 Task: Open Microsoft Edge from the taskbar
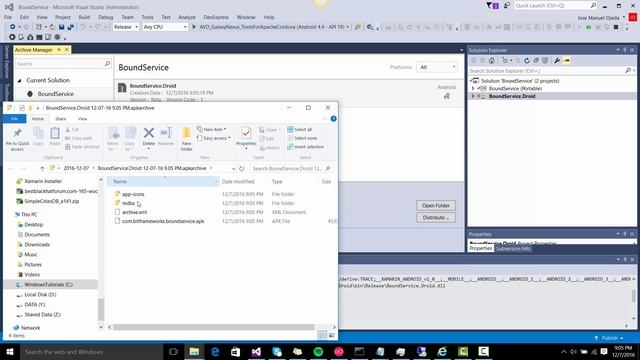pos(215,351)
